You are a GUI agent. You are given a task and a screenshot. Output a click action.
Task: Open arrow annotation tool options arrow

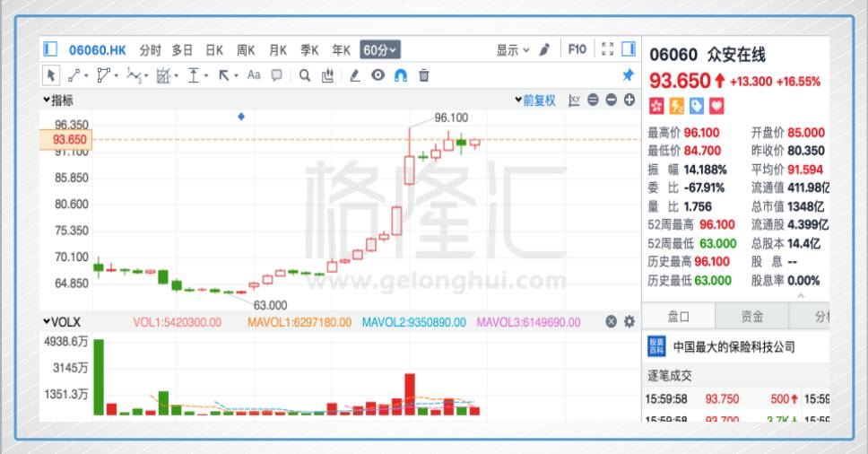[x=236, y=76]
